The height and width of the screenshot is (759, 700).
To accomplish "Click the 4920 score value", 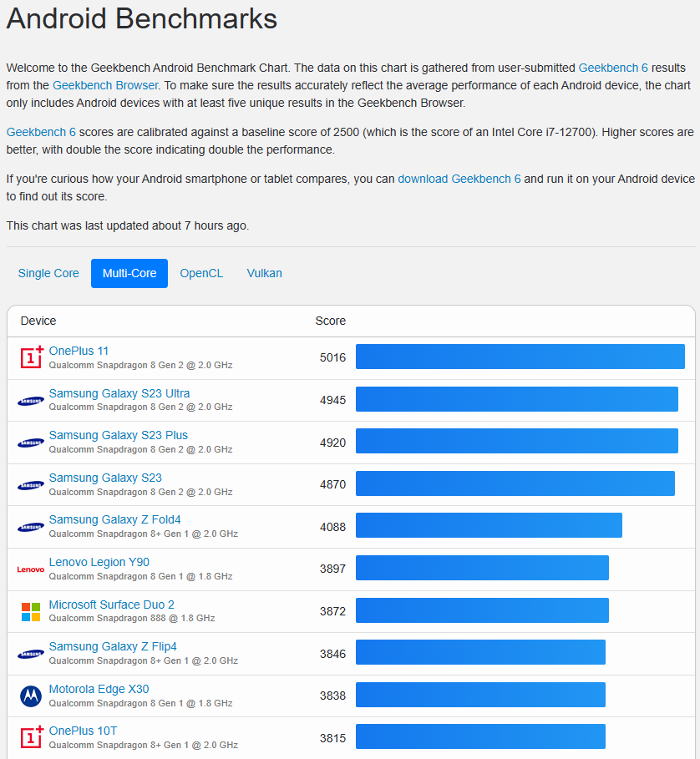I will click(x=332, y=443).
